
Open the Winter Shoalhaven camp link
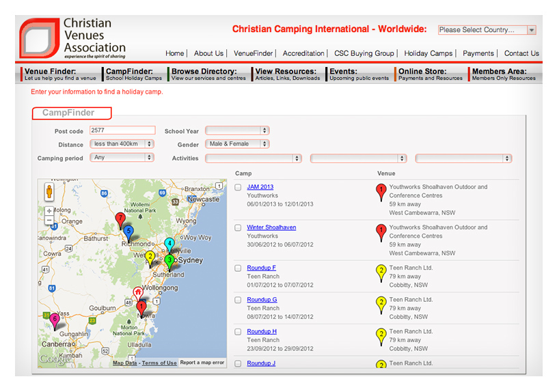(x=271, y=227)
